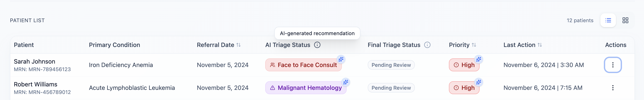The height and width of the screenshot is (100, 644).
Task: Click Robert Williams' High priority badge
Action: [x=464, y=88]
